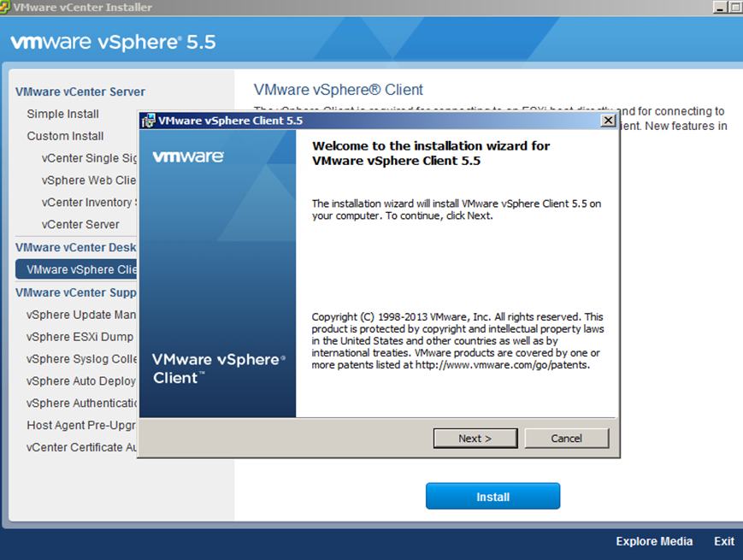Open Explore Media in the bottom bar
This screenshot has height=560, width=743.
pyautogui.click(x=654, y=541)
